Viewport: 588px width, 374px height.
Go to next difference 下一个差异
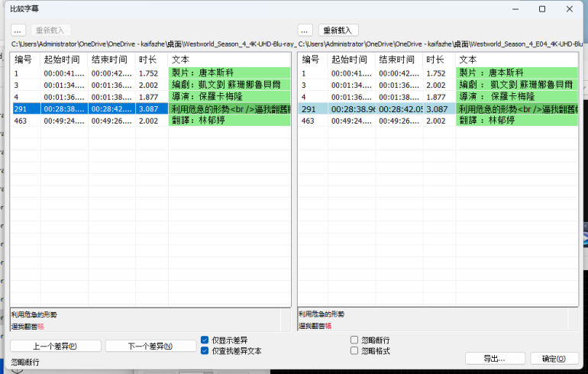[150, 346]
